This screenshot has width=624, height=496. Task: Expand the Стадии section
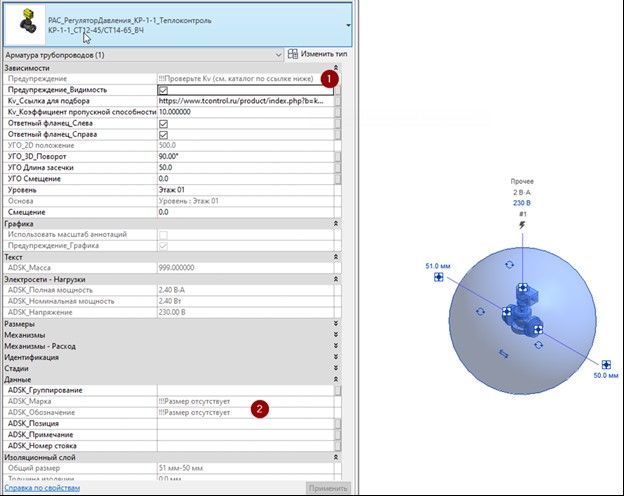[x=336, y=368]
